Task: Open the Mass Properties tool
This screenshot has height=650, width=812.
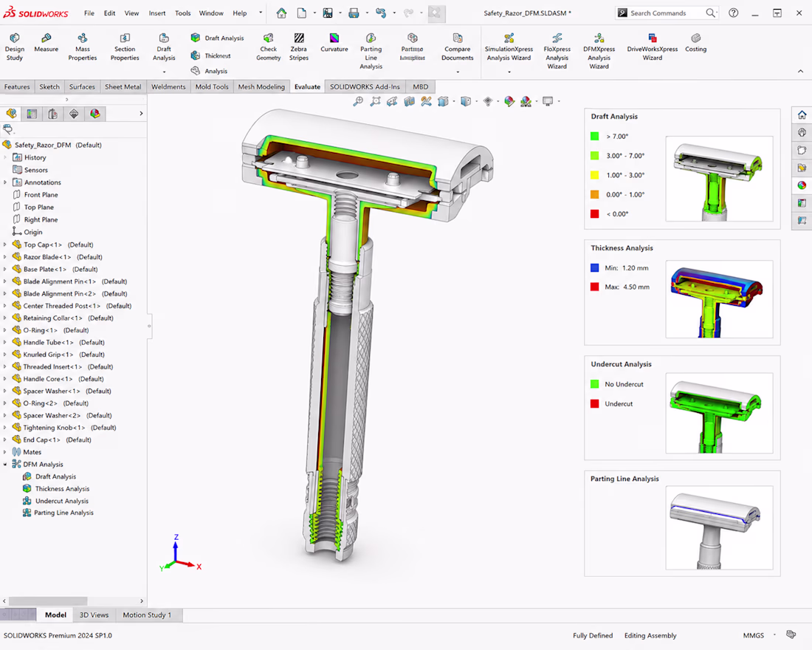Action: [x=83, y=47]
